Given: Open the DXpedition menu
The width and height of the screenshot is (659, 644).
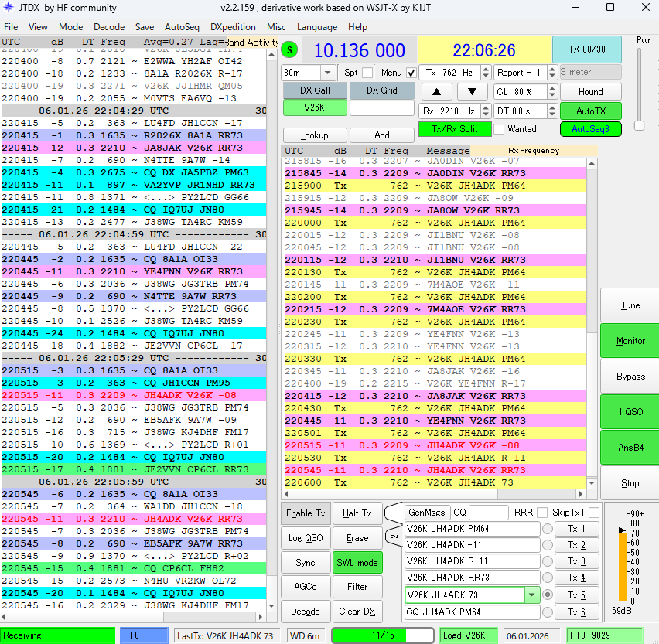Looking at the screenshot, I should 233,27.
